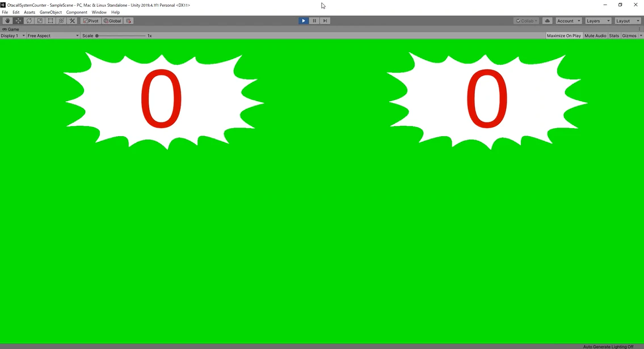The width and height of the screenshot is (644, 349).
Task: Click the Unity logo in title bar
Action: point(3,5)
